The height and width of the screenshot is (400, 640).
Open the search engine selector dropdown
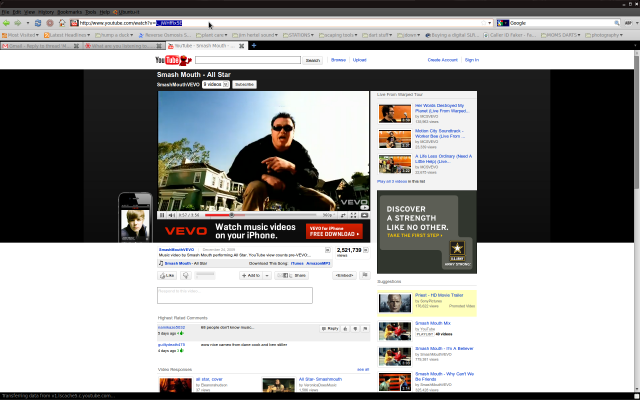(503, 23)
